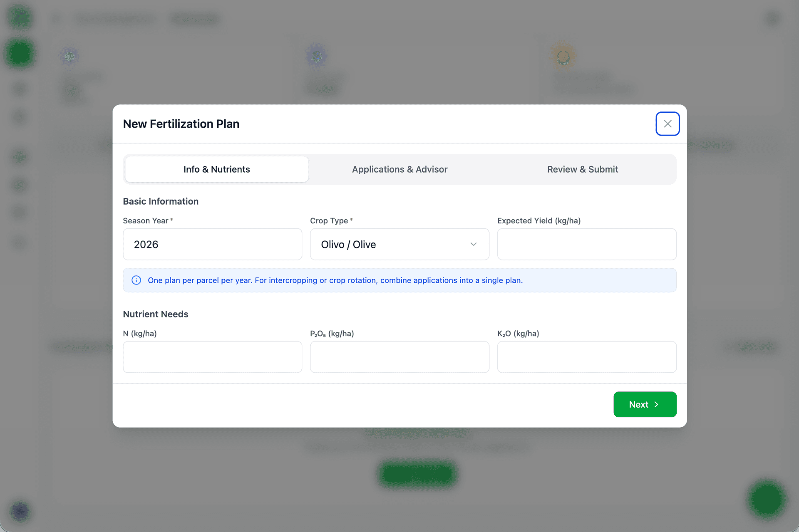This screenshot has height=532, width=799.
Task: Select the Info & Nutrients tab
Action: [216, 169]
